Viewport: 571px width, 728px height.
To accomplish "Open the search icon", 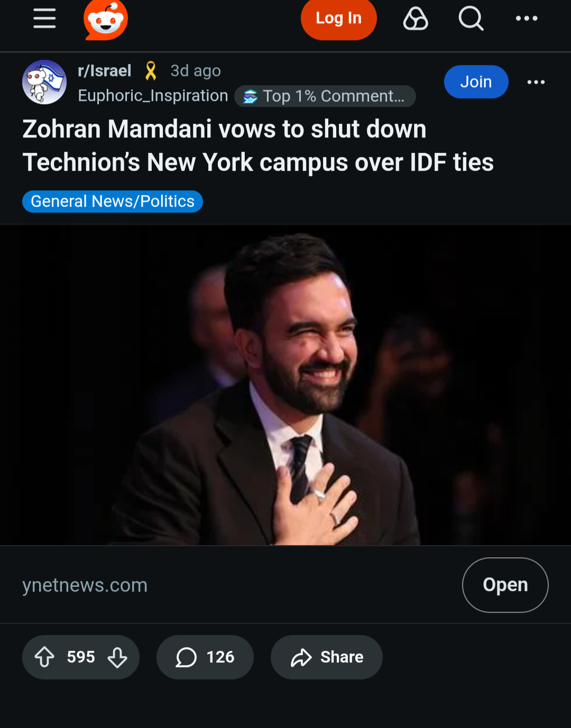I will [x=471, y=19].
